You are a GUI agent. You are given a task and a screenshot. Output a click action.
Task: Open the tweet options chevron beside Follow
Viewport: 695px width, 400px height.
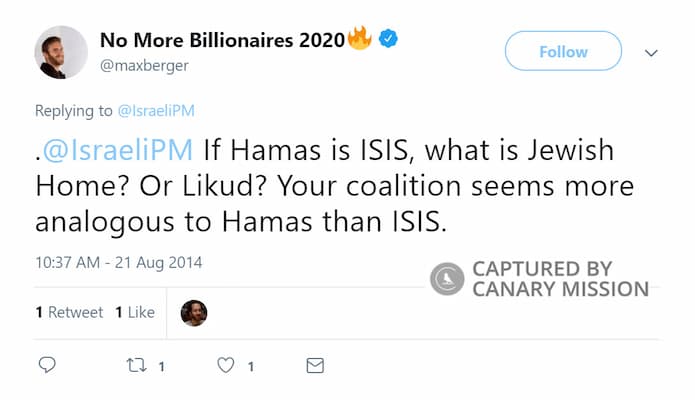coord(651,52)
